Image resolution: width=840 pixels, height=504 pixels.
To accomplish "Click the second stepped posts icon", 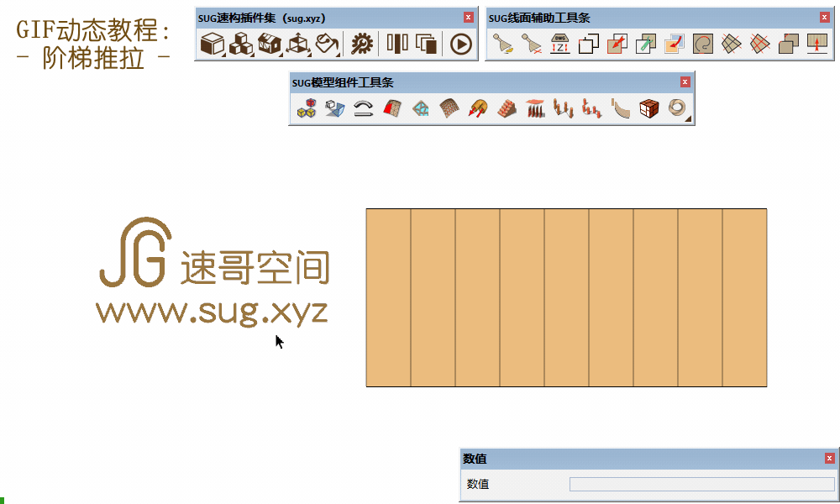I will pyautogui.click(x=592, y=108).
